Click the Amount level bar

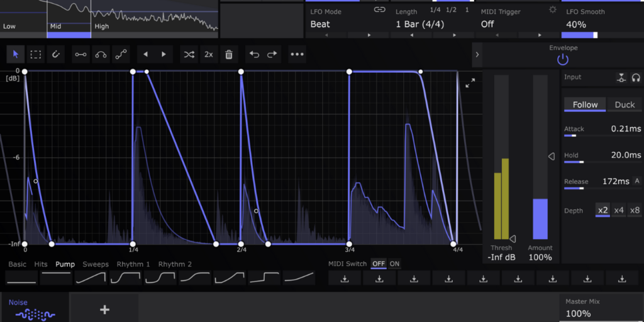pos(540,157)
